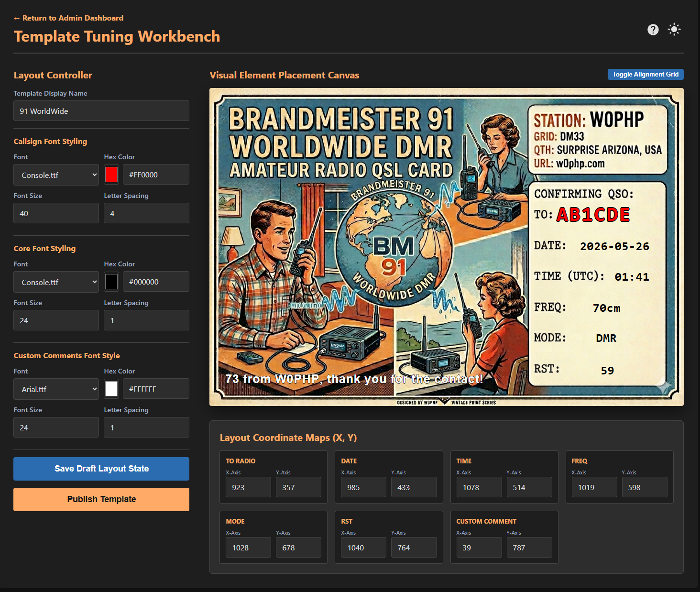Edit Core Letter Spacing field
This screenshot has height=592, width=700.
pyautogui.click(x=146, y=320)
